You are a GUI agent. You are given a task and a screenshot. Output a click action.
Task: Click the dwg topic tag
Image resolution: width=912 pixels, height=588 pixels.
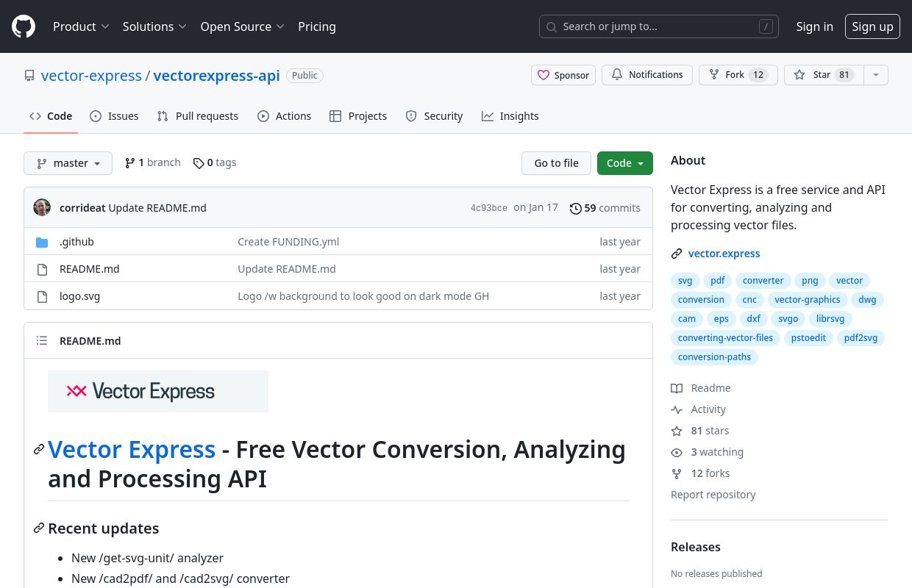(867, 300)
